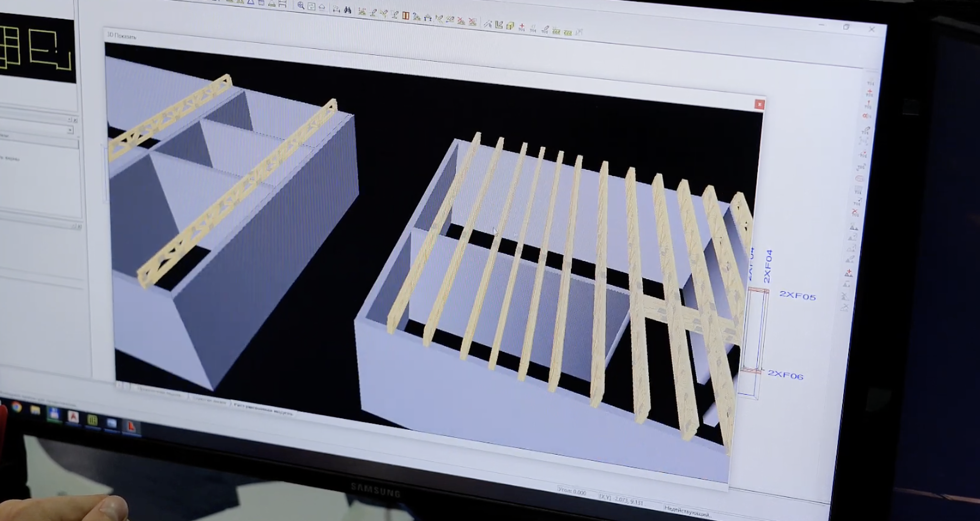Open File Explorer folder in taskbar
The image size is (980, 521).
35,411
